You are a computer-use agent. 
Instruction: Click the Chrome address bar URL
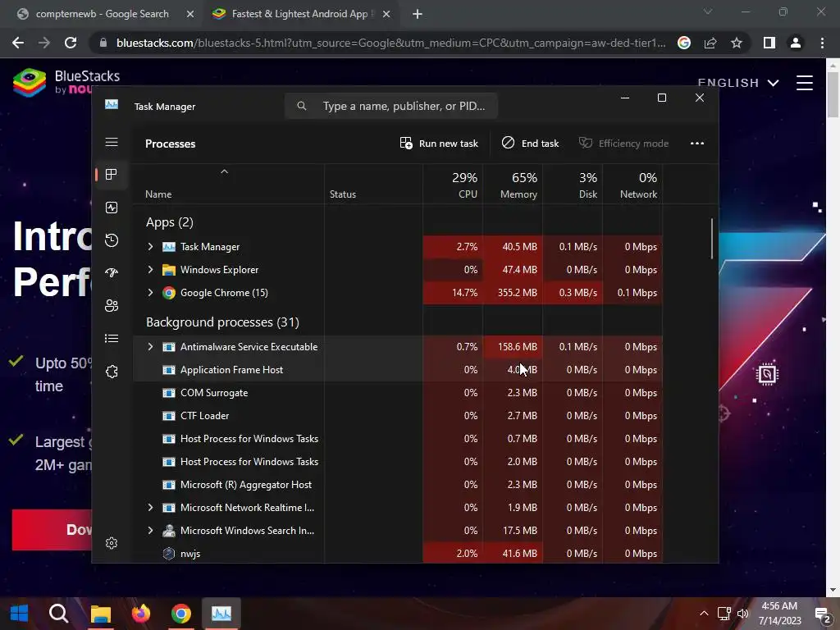click(391, 43)
